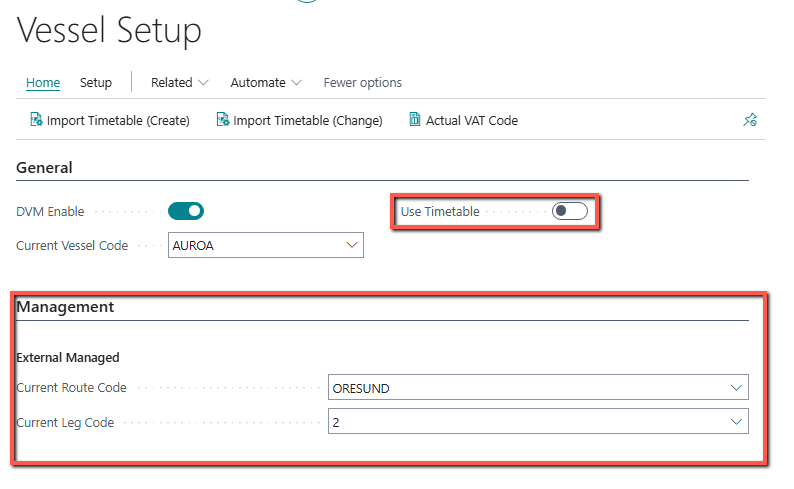This screenshot has height=489, width=794.
Task: Open the Current Vessel Code dropdown arrow
Action: (x=352, y=245)
